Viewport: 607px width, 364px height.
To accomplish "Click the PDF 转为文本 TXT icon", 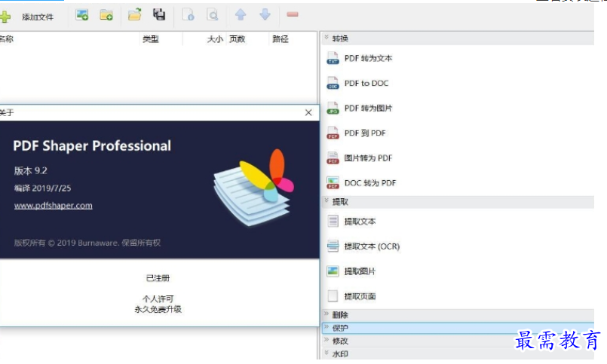I will pyautogui.click(x=333, y=59).
